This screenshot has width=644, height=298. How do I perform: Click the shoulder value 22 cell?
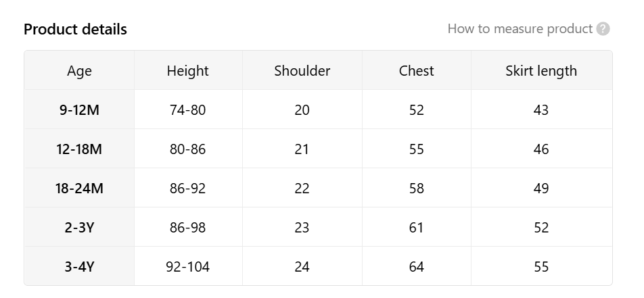pos(302,188)
